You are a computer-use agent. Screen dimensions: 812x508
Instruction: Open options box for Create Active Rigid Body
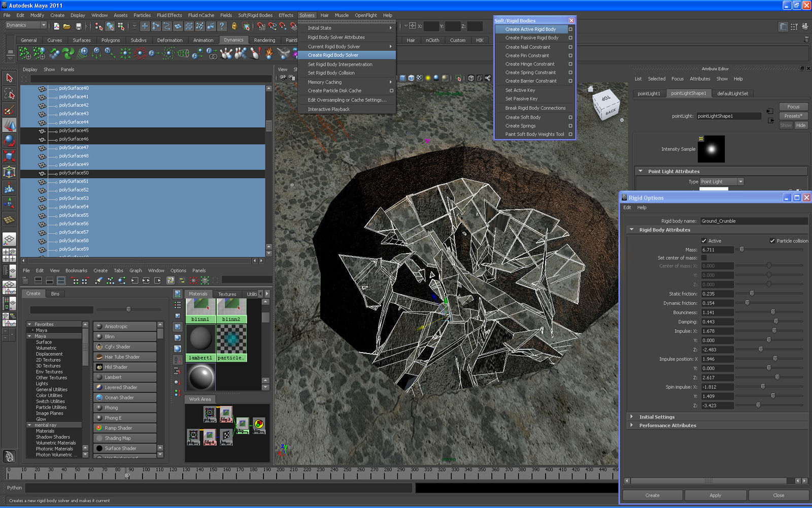pos(570,29)
